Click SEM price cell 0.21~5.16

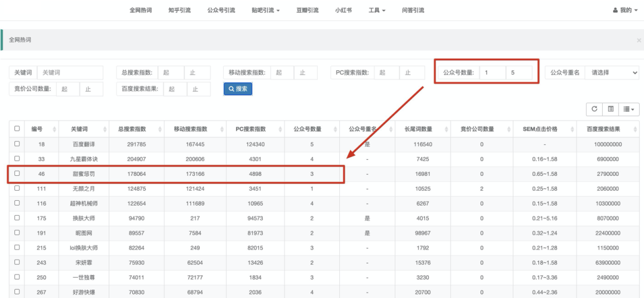point(544,218)
